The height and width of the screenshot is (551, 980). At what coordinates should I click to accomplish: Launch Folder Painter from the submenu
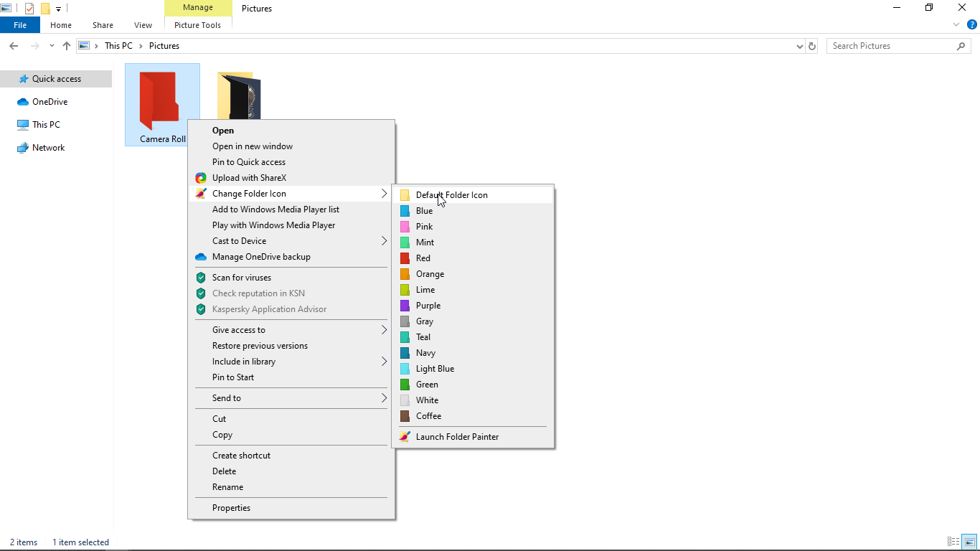457,436
